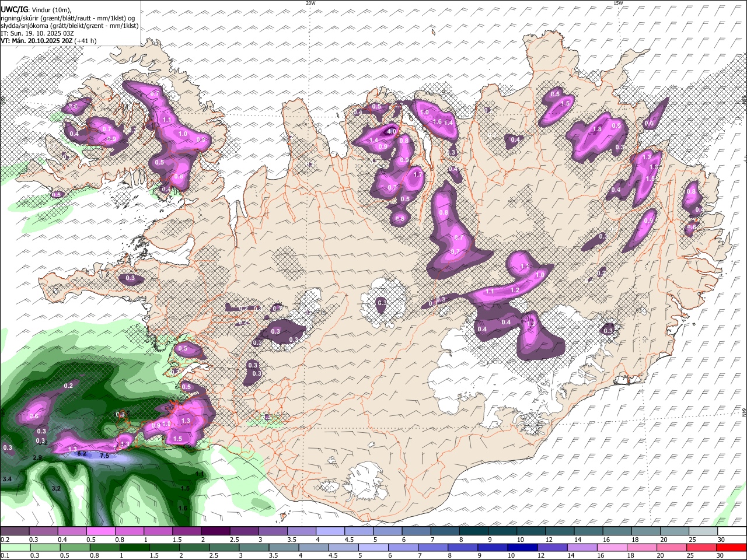Choose the white swatch at 30 in snow legend
The width and height of the screenshot is (747, 560).
click(732, 531)
